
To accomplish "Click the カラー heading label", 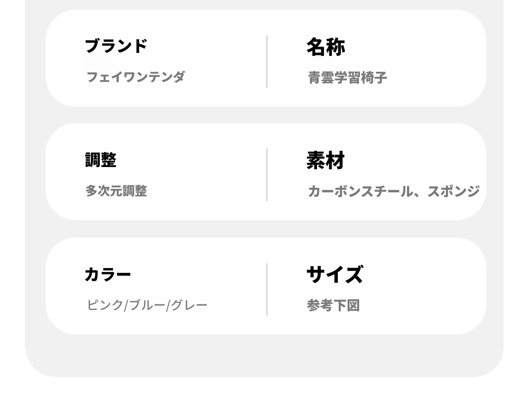I will tap(108, 275).
